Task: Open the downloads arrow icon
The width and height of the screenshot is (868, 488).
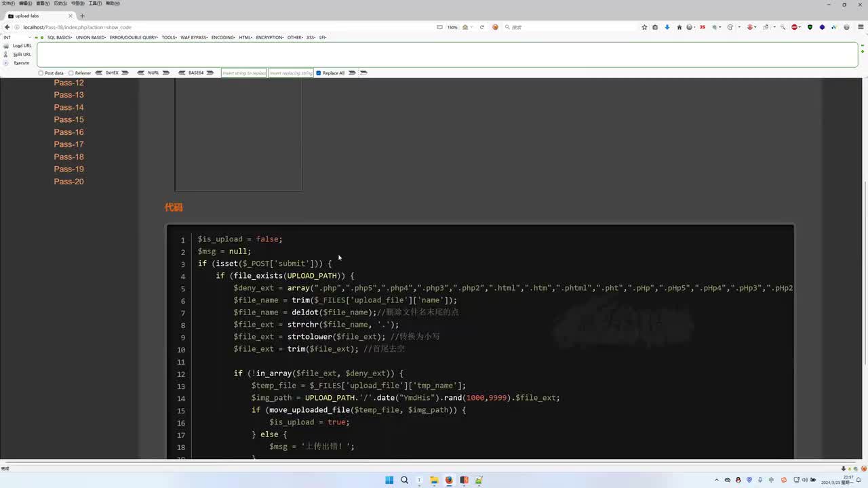Action: point(667,27)
